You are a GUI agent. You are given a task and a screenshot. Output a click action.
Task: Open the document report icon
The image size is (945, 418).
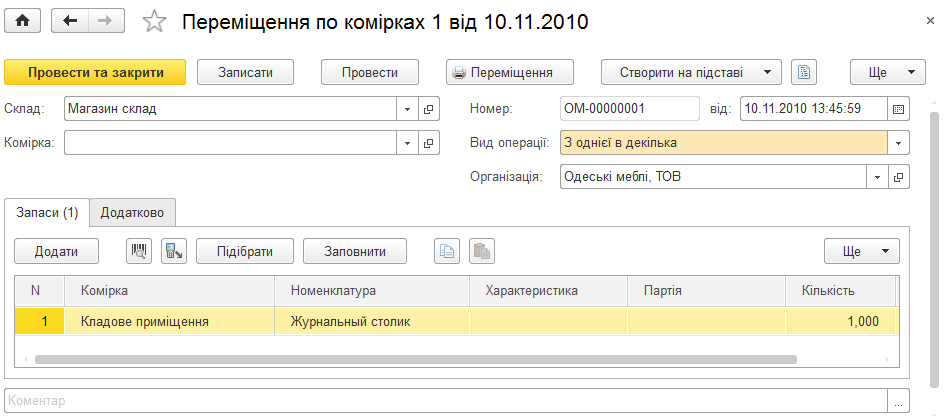804,72
